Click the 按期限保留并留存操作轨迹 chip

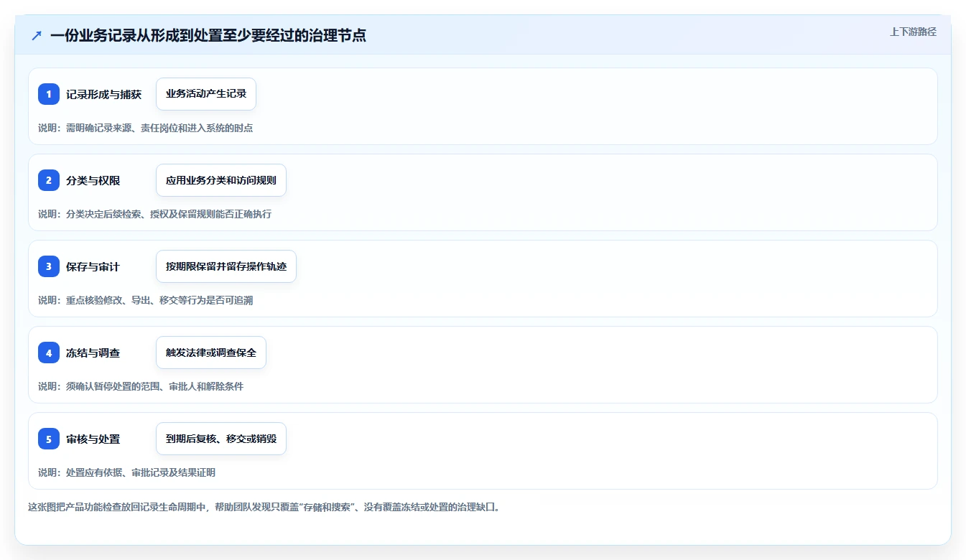[226, 266]
